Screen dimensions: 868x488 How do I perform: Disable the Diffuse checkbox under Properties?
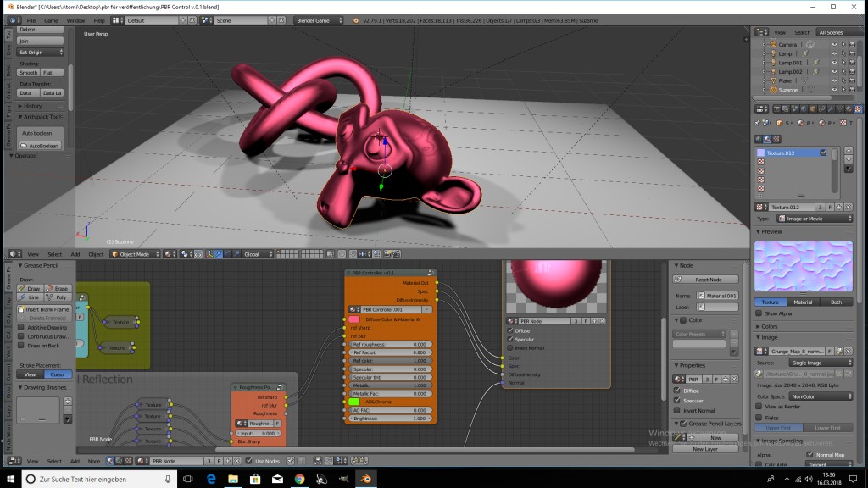tap(677, 391)
